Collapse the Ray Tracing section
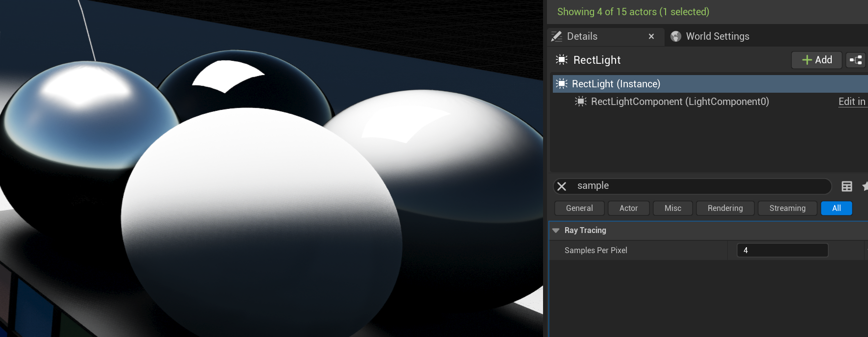868x337 pixels. tap(556, 231)
